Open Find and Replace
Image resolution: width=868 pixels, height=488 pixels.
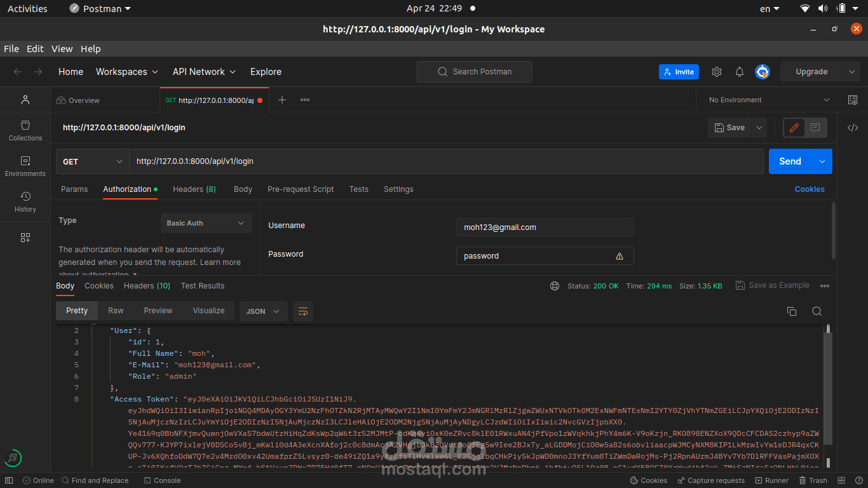(x=94, y=480)
